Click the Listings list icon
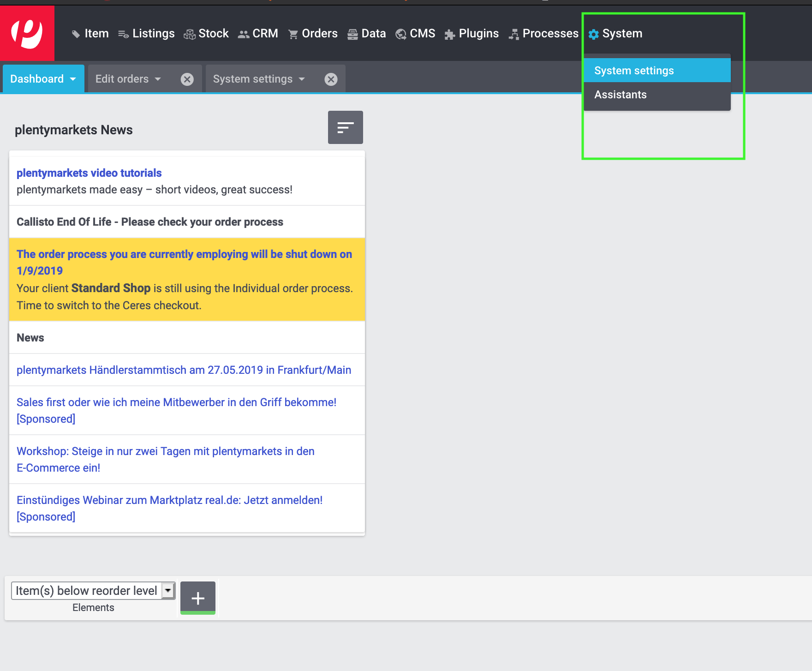Image resolution: width=812 pixels, height=671 pixels. (x=123, y=34)
